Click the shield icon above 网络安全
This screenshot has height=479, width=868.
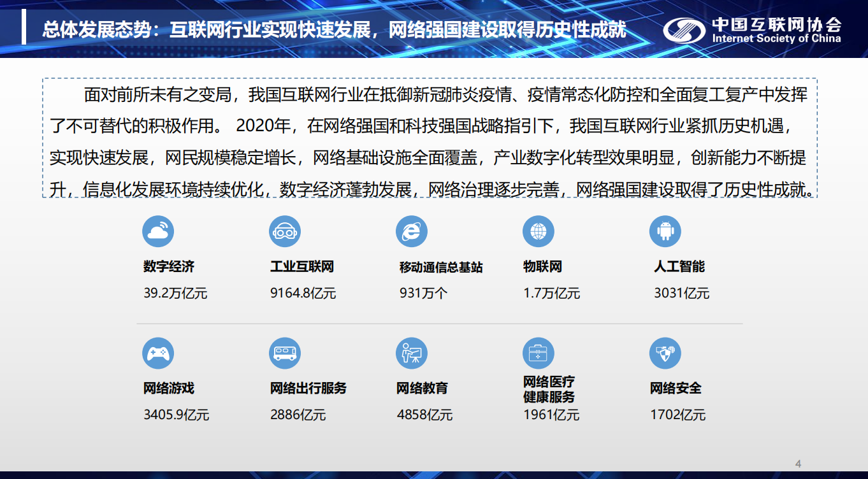(665, 353)
